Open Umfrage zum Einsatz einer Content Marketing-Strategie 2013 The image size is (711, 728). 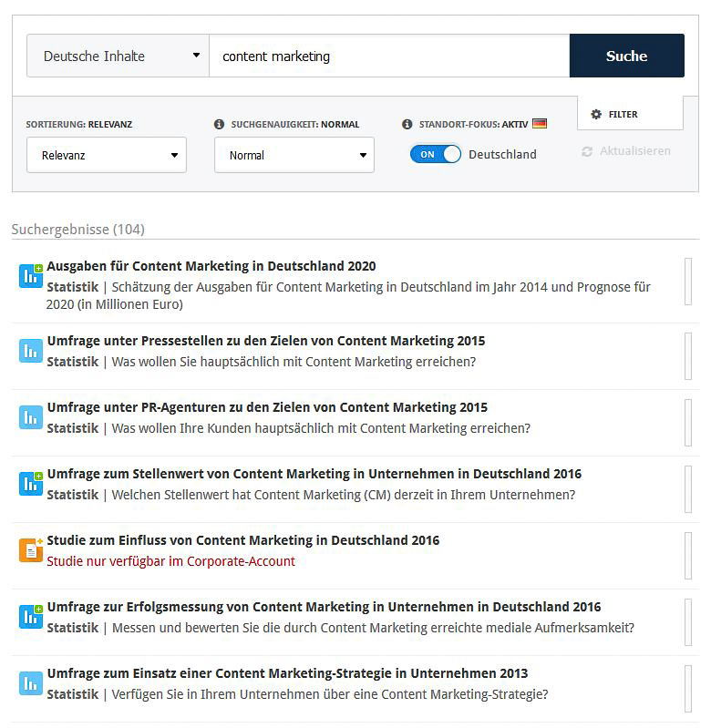click(287, 673)
